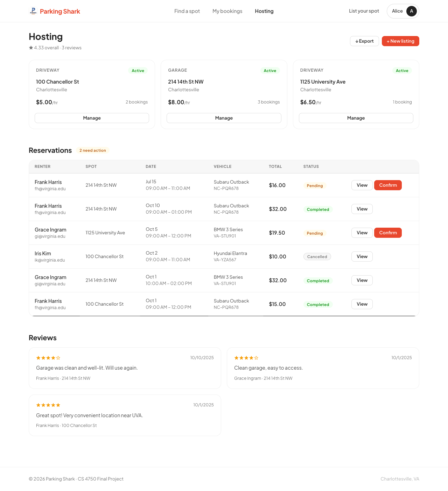Screen dimensions: 448x491
Task: Click Pending badge on $19.50 reservation
Action: pyautogui.click(x=315, y=233)
